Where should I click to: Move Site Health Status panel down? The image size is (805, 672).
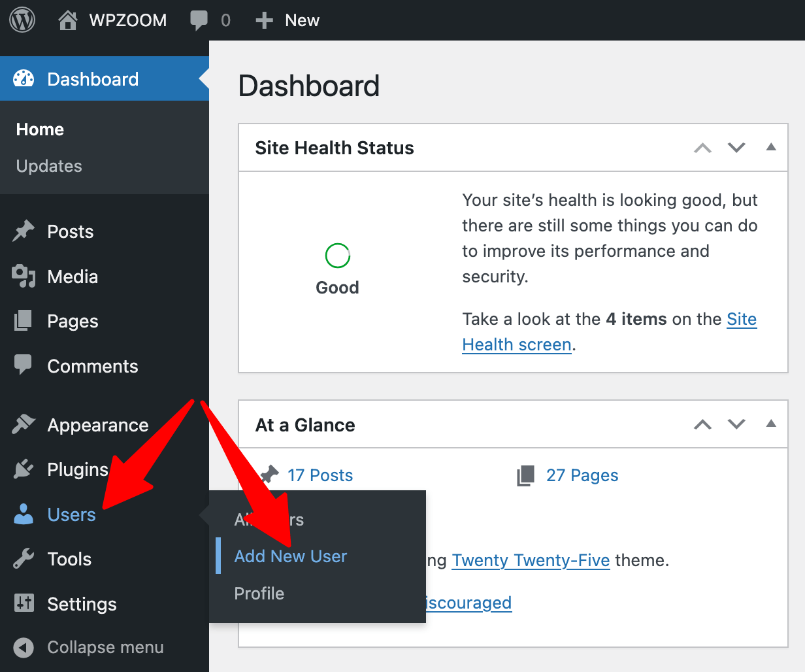pyautogui.click(x=736, y=148)
